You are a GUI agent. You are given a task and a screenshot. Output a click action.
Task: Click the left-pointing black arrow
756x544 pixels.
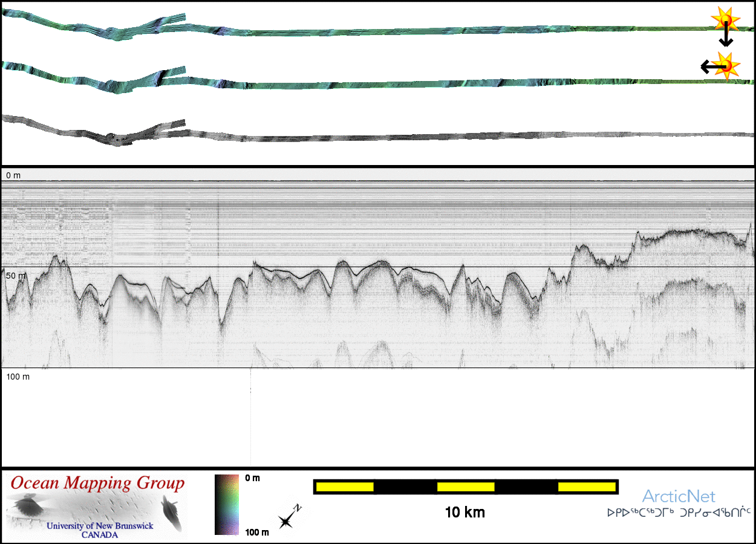coord(709,66)
